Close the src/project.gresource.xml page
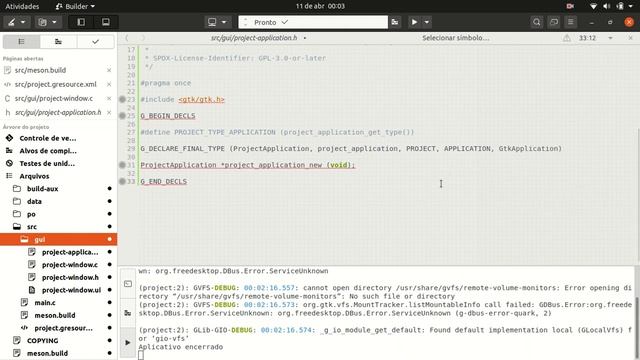640x360 pixels. tap(109, 84)
